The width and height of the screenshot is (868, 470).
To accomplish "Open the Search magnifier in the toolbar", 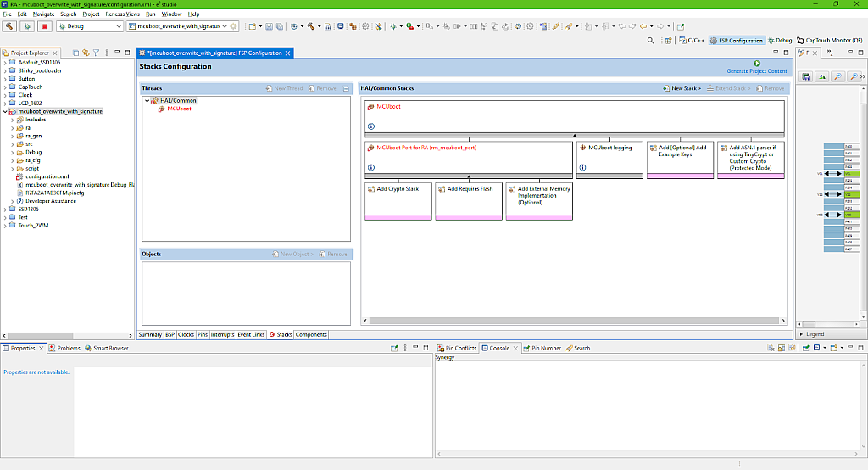I will [x=650, y=40].
